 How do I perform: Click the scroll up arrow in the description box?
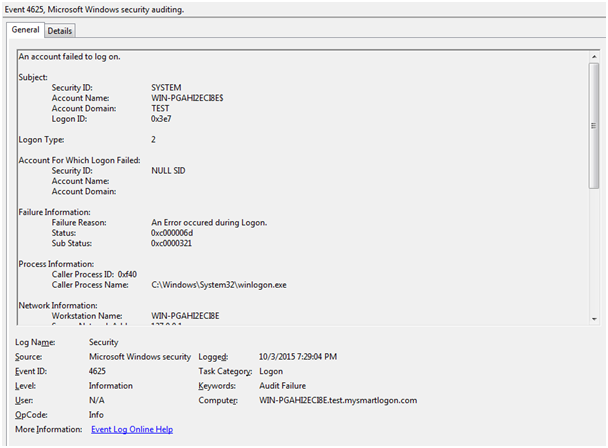point(594,57)
